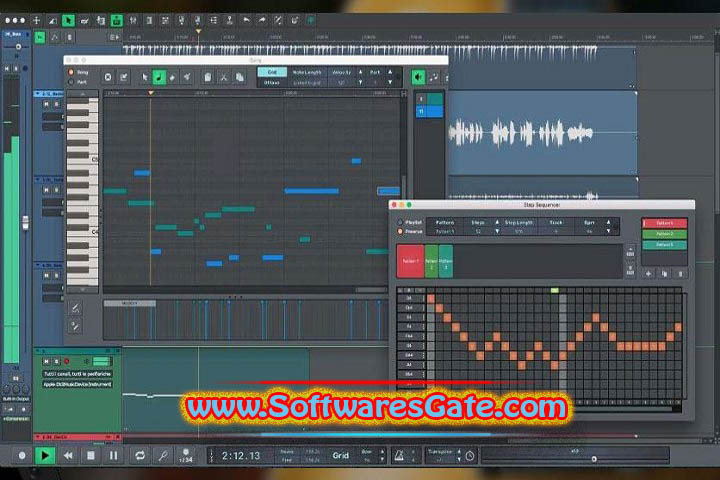Select the Freerun radio button in Step Sequencer

(400, 232)
